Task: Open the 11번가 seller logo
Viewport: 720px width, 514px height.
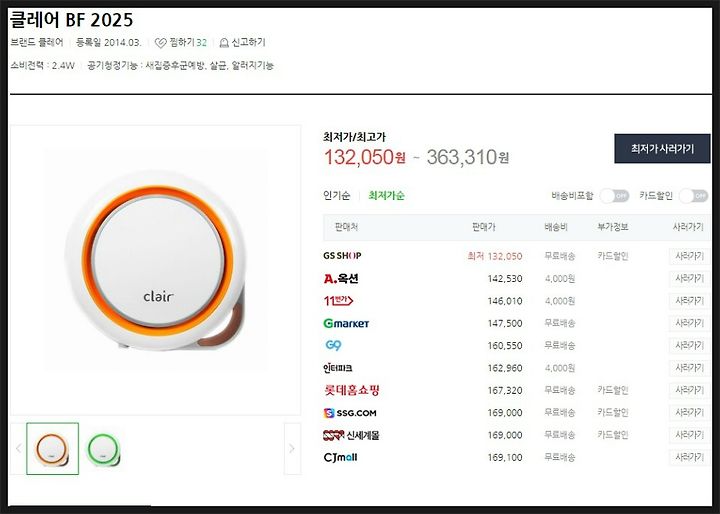Action: point(338,301)
